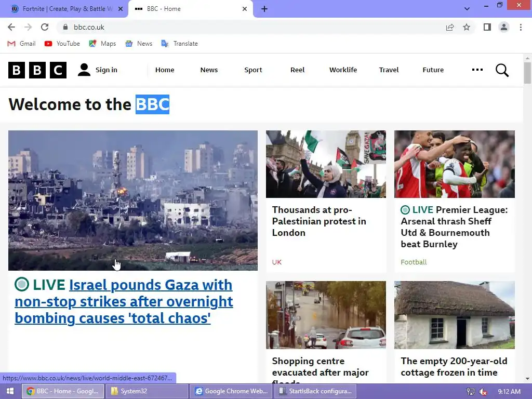The height and width of the screenshot is (399, 532).
Task: Click the 9:12 AM taskbar clock
Action: (x=509, y=392)
